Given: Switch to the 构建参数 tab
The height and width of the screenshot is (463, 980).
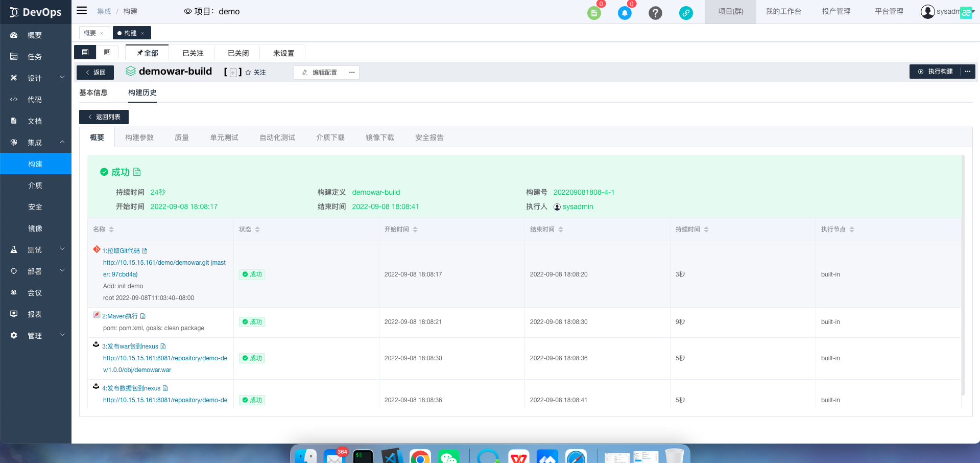Looking at the screenshot, I should coord(139,137).
